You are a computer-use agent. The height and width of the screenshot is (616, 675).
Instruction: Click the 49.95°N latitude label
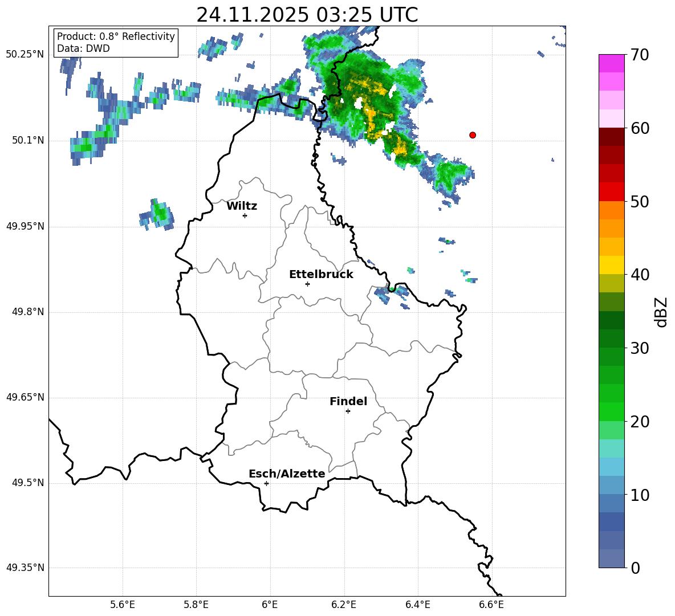(x=25, y=226)
